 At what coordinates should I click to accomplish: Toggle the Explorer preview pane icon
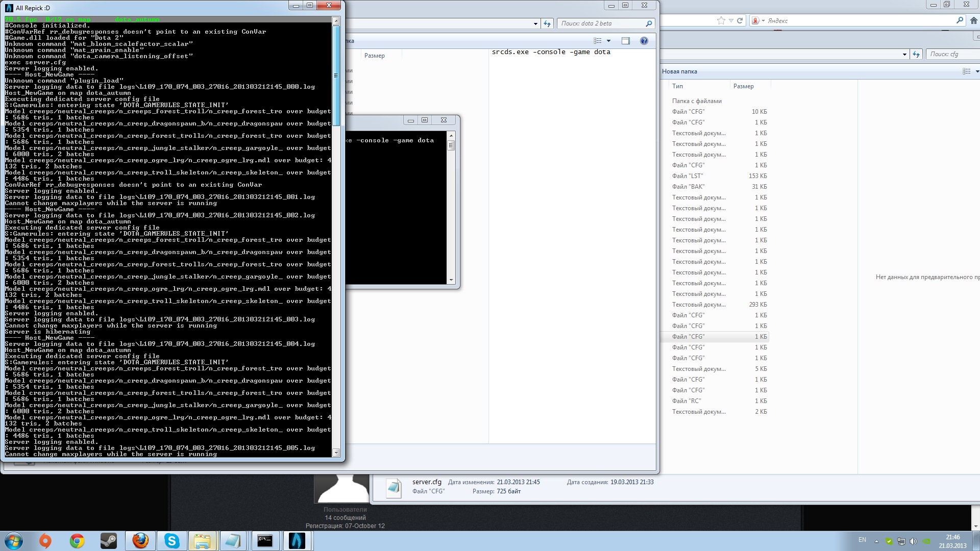(x=626, y=41)
